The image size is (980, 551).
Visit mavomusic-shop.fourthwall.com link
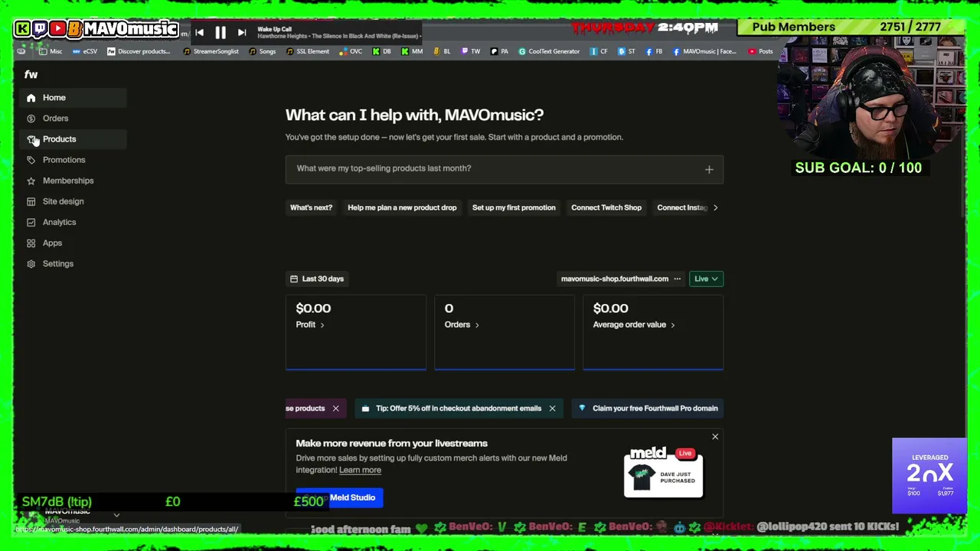615,279
